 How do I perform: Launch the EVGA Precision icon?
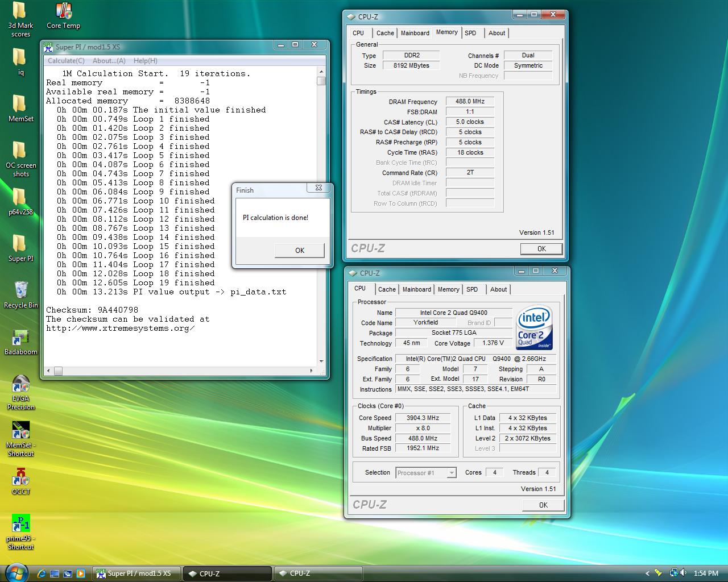click(x=20, y=392)
